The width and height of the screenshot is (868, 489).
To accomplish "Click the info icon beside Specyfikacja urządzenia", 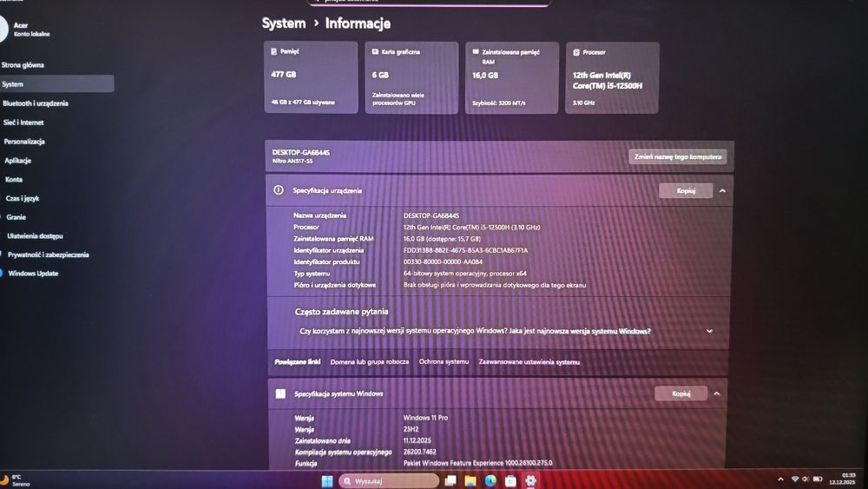I will tap(279, 190).
